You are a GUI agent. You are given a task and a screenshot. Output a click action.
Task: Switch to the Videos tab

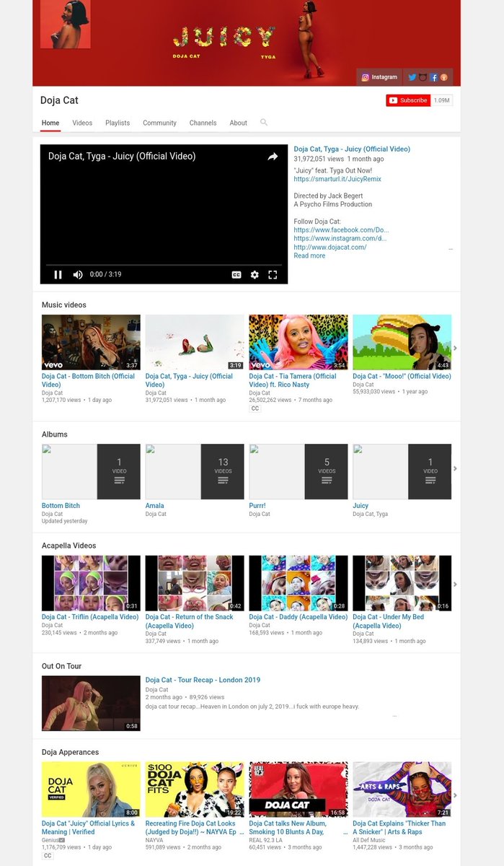[82, 123]
